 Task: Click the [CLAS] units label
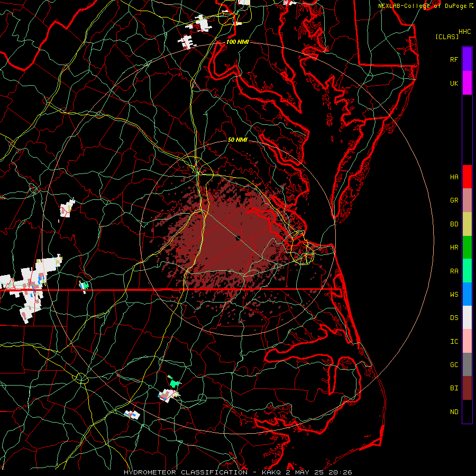[x=447, y=36]
